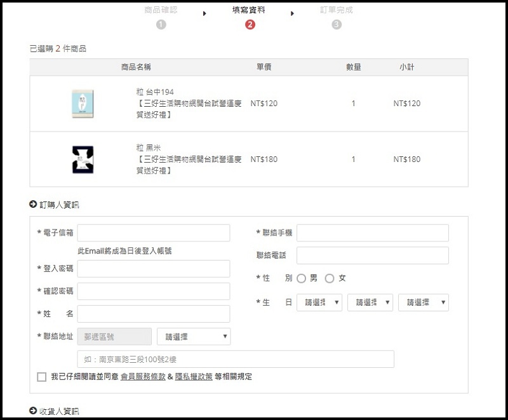Expand the address city dropdown
Screen dimensions: 508x420
[194, 336]
